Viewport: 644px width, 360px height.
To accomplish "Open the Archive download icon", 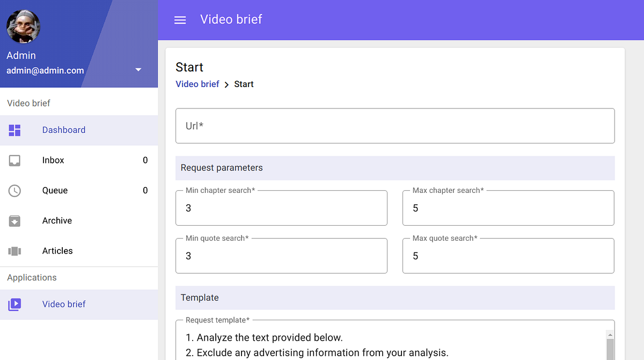I will coord(14,220).
